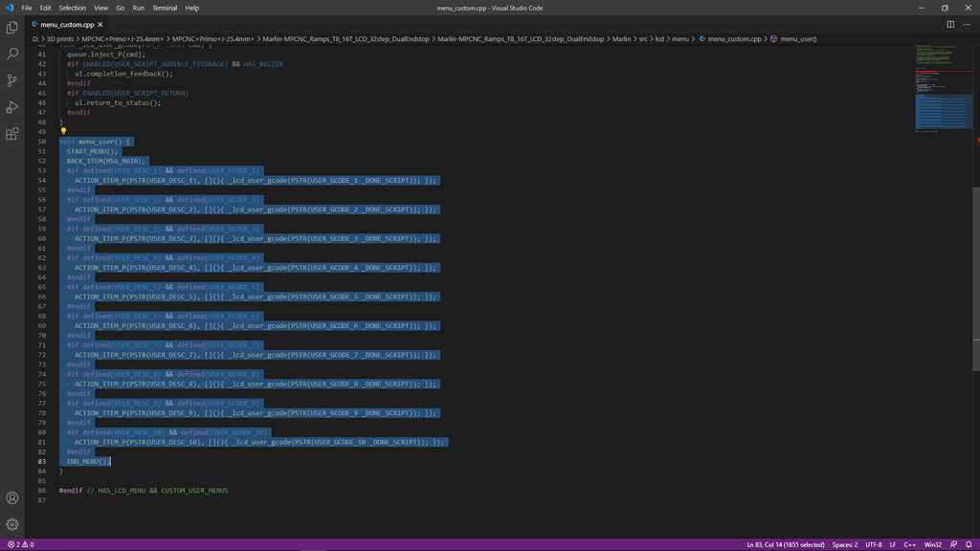Viewport: 980px width, 551px height.
Task: Open the Manage gear icon at bottom left
Action: 11,523
